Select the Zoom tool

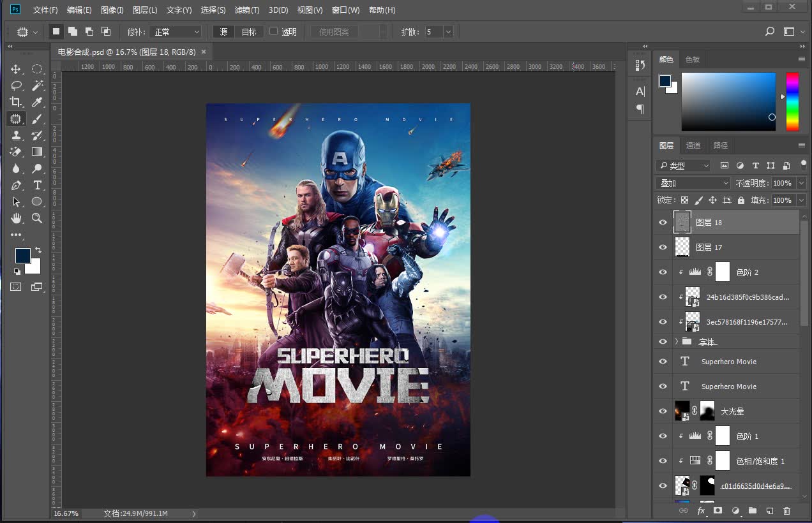pyautogui.click(x=37, y=218)
